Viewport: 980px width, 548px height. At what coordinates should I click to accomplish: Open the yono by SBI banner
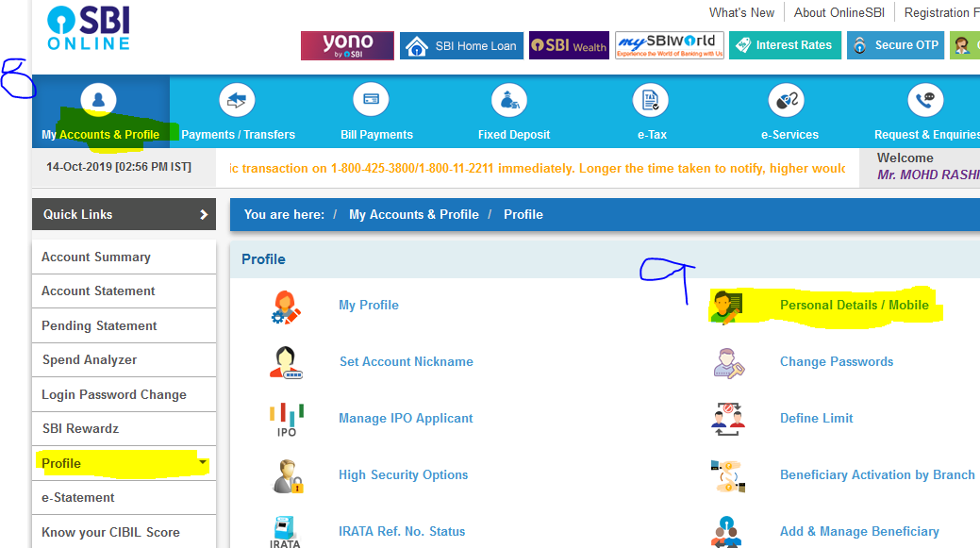pos(347,45)
